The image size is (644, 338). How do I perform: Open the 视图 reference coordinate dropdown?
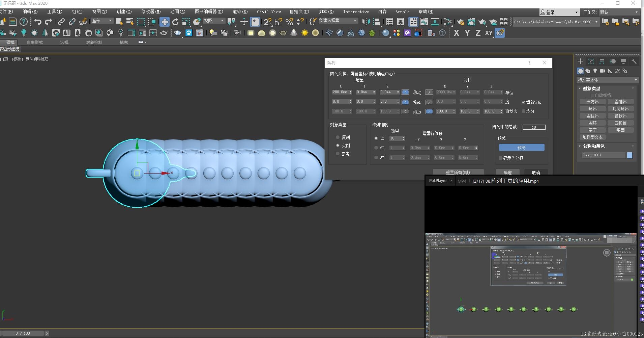coord(214,21)
